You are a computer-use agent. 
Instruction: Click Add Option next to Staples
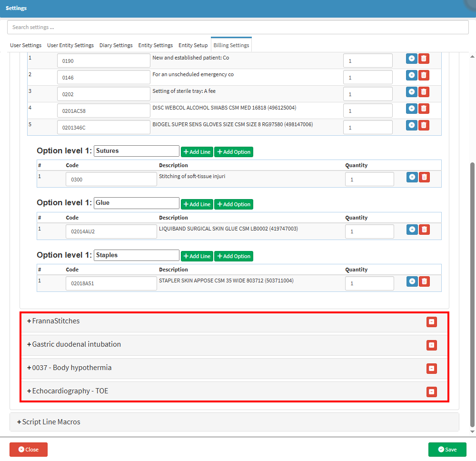coord(234,256)
